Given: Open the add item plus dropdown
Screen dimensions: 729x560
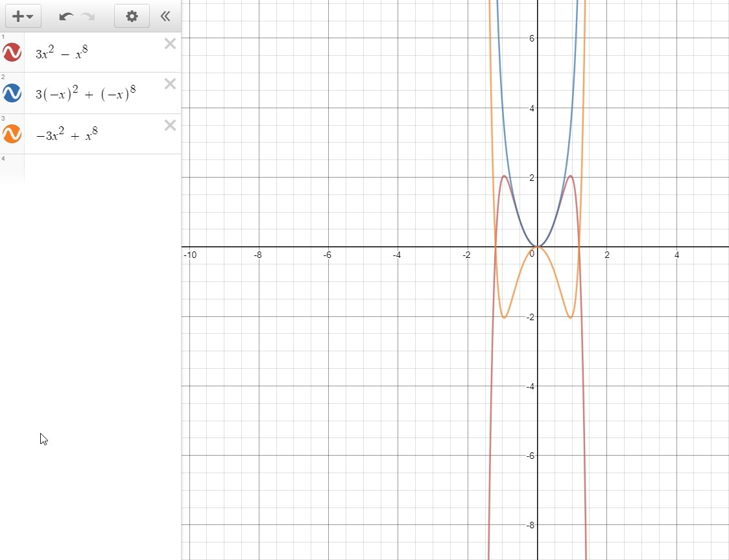Looking at the screenshot, I should [23, 16].
